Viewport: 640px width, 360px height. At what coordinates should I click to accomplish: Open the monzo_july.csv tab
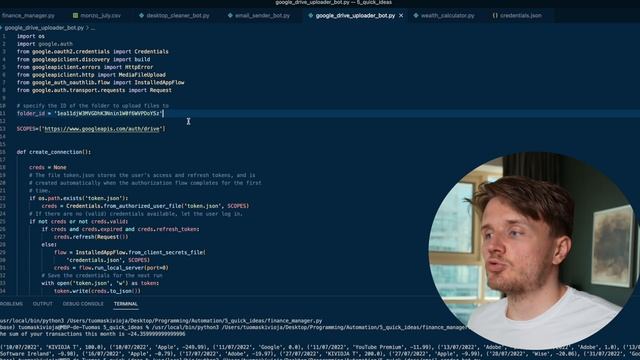click(x=100, y=16)
